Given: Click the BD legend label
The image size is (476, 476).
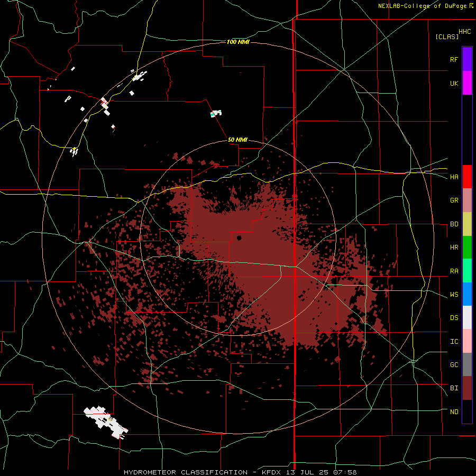Looking at the screenshot, I should 454,224.
